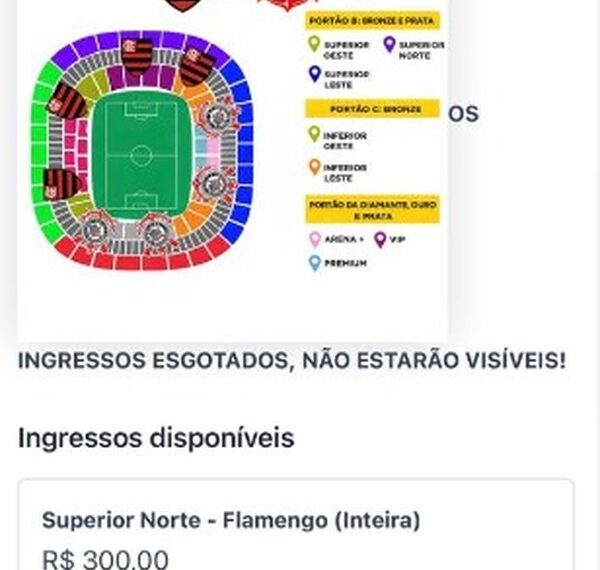Click the Superior Oeste legend pin
The width and height of the screenshot is (600, 570).
coord(313,44)
